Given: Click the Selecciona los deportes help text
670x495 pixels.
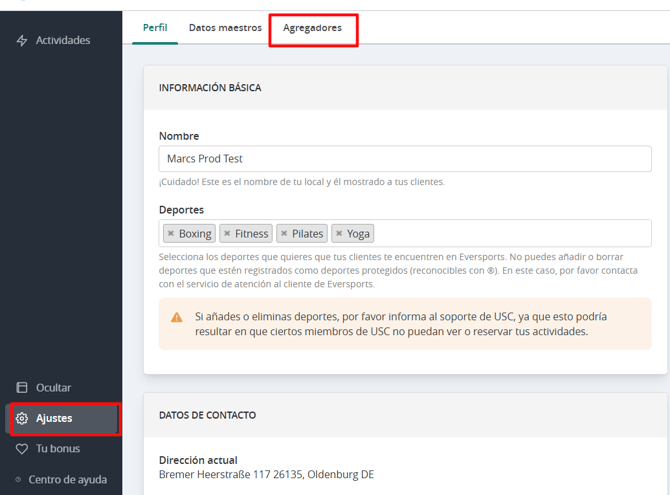Looking at the screenshot, I should tap(398, 270).
